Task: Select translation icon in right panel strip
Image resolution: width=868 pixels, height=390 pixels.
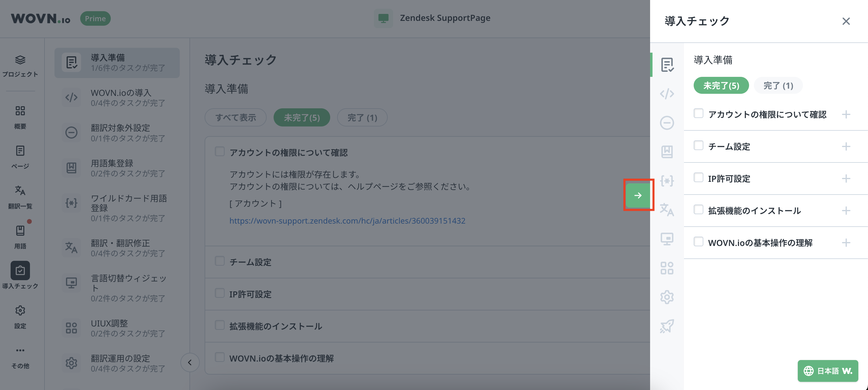Action: pos(667,210)
